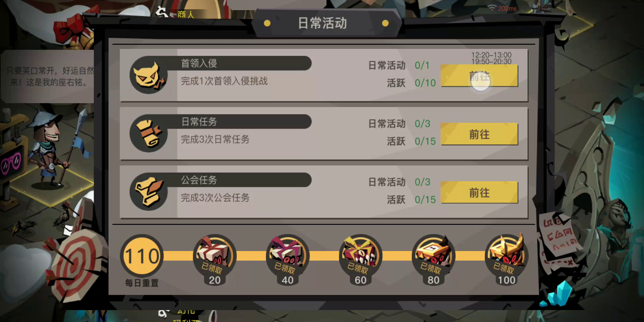Image resolution: width=644 pixels, height=322 pixels.
Task: Click the 日常活动 title banner
Action: point(326,23)
